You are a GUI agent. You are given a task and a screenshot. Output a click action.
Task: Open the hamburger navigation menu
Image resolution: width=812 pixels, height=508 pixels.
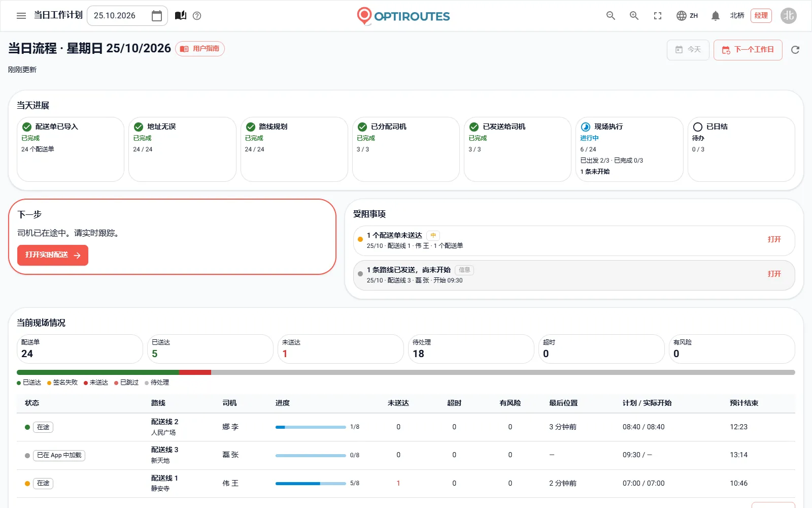21,16
